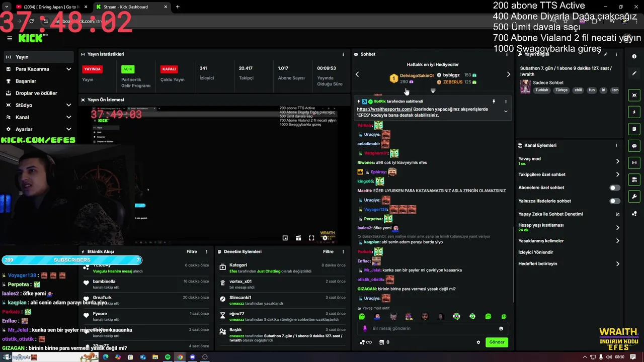Enter fullscreen in stream preview

click(311, 238)
